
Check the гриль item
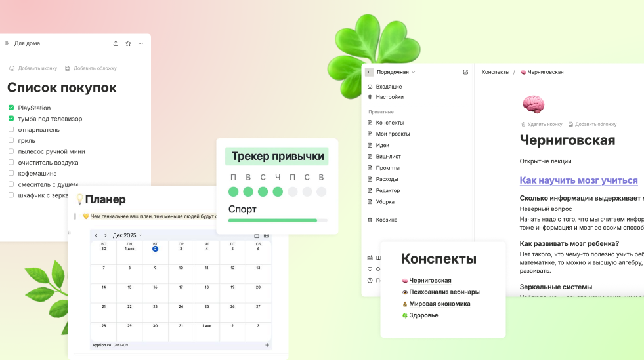[x=11, y=140]
